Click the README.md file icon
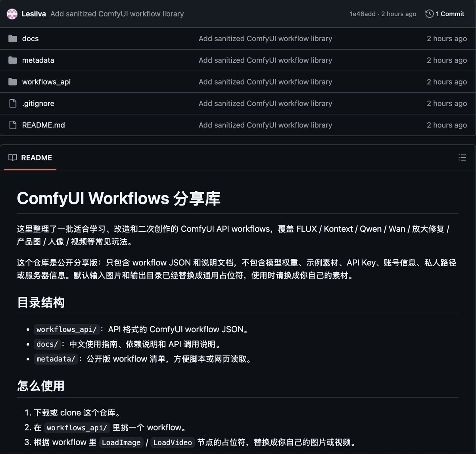476x454 pixels. (x=13, y=125)
